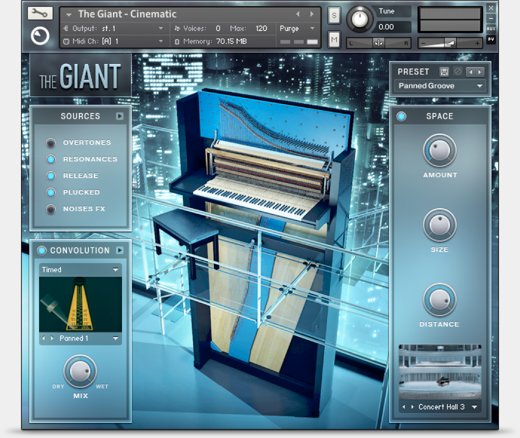Save preset with the floppy disk icon
Screen dimensions: 520x438
[444, 72]
